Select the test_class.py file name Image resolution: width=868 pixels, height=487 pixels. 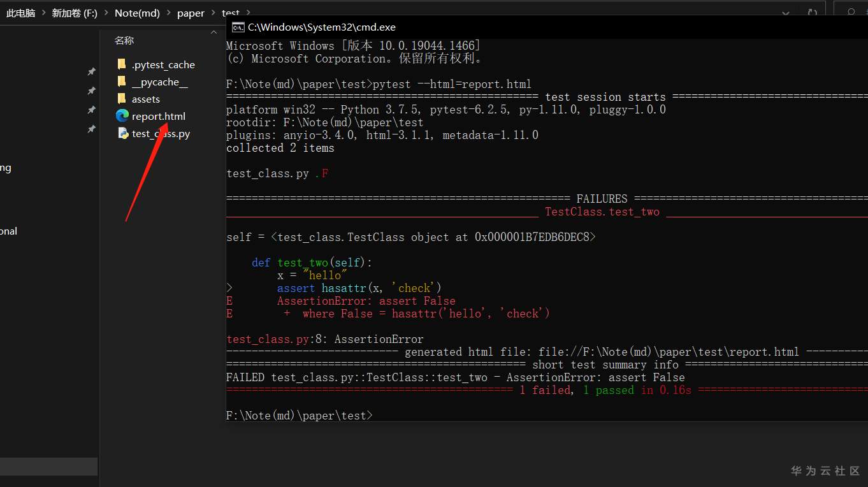click(161, 134)
